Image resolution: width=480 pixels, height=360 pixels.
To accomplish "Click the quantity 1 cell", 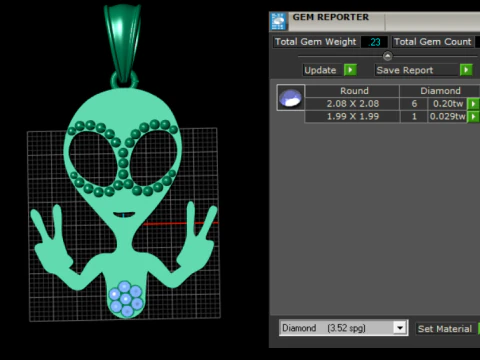I will click(x=414, y=117).
